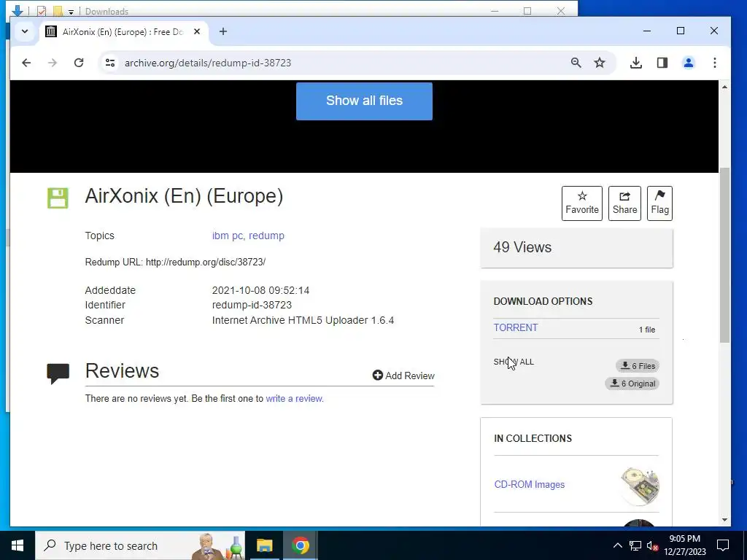747x560 pixels.
Task: Click the Chrome taskbar icon
Action: [x=301, y=545]
